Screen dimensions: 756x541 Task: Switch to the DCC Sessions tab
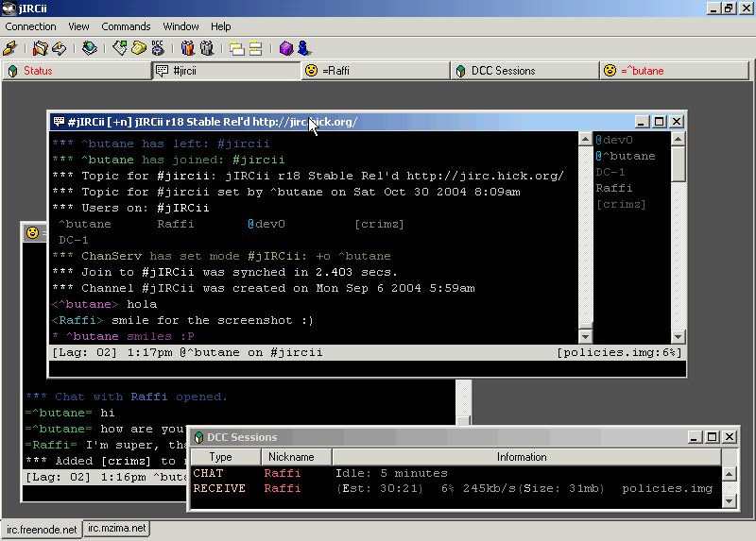click(524, 71)
